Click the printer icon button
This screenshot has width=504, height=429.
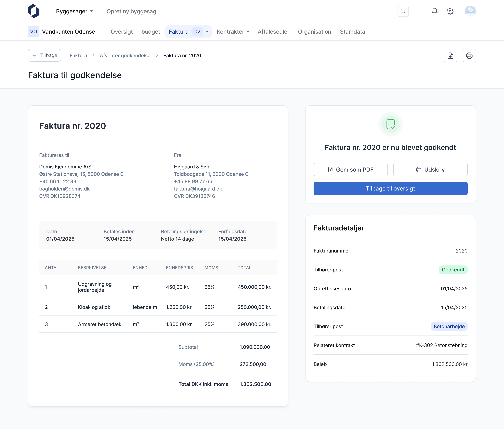click(469, 56)
